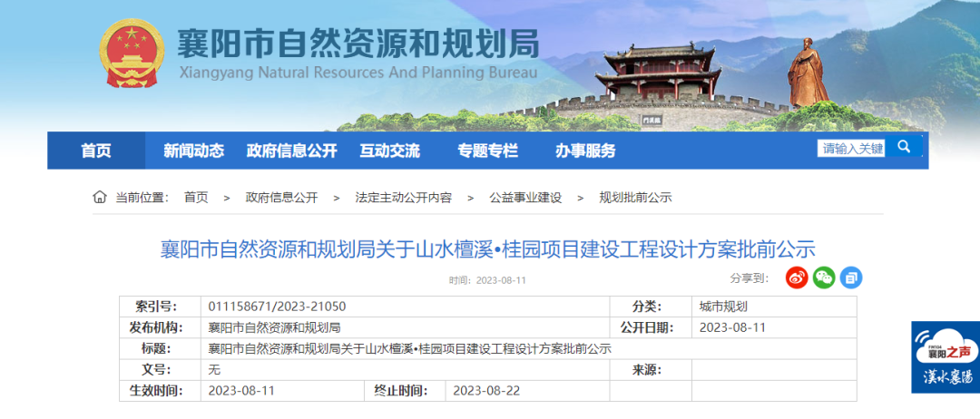Image resolution: width=980 pixels, height=419 pixels.
Task: Open the 政府信息公开 menu
Action: pyautogui.click(x=292, y=151)
